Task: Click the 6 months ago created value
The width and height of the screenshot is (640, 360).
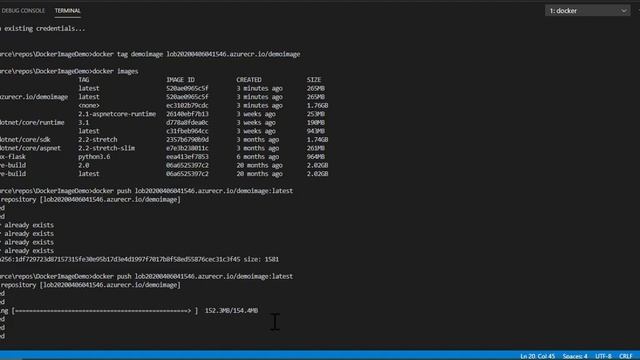Action: click(258, 157)
